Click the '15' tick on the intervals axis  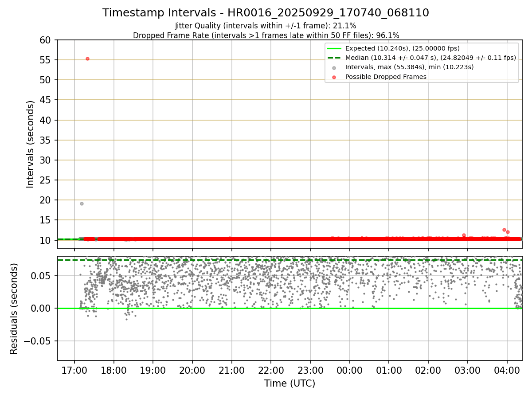click(46, 220)
